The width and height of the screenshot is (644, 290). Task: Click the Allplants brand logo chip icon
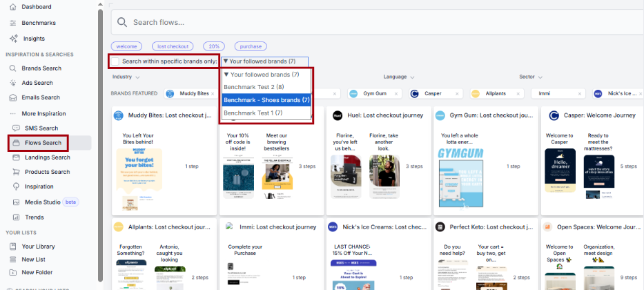point(475,94)
